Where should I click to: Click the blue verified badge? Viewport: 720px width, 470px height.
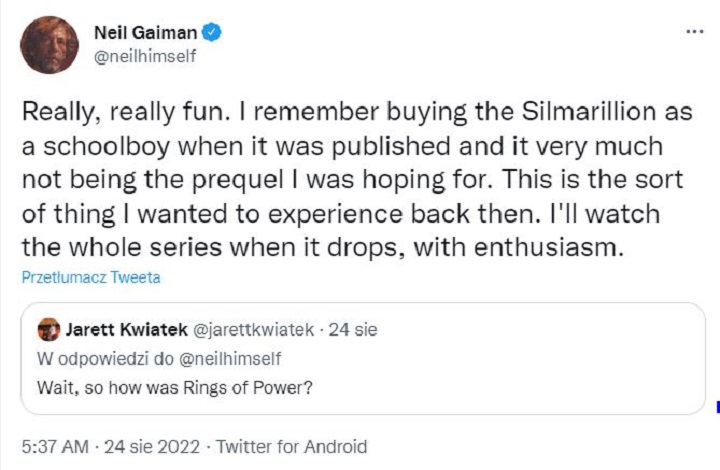coord(212,34)
